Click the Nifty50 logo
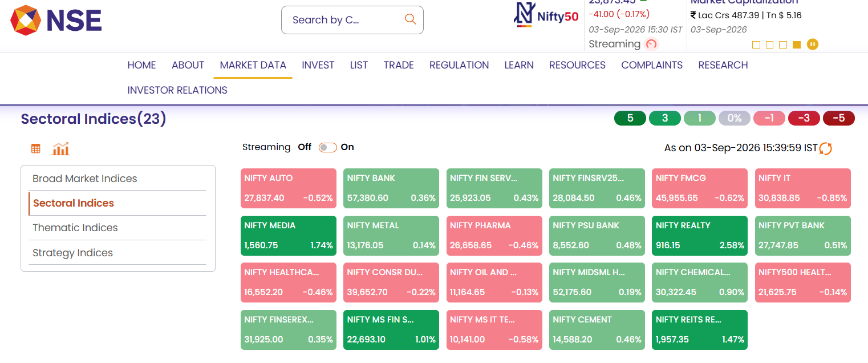Screen dimensions: 868x363 tap(546, 16)
